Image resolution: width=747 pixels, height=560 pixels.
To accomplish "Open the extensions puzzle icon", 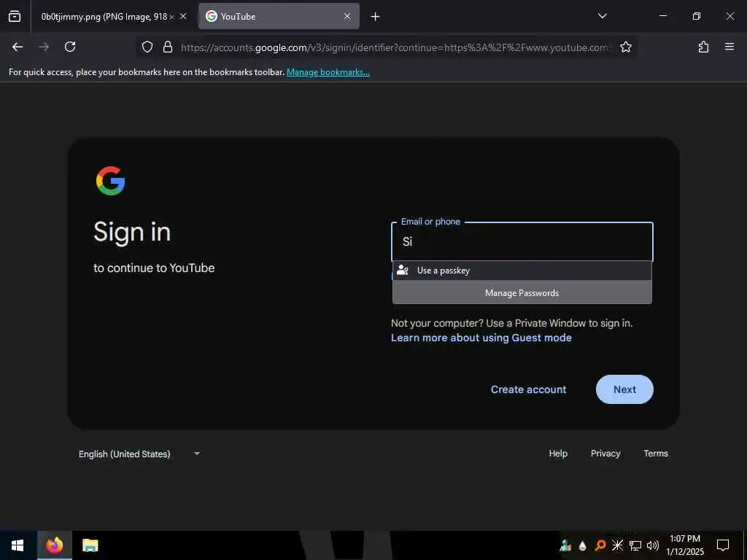I will click(703, 47).
